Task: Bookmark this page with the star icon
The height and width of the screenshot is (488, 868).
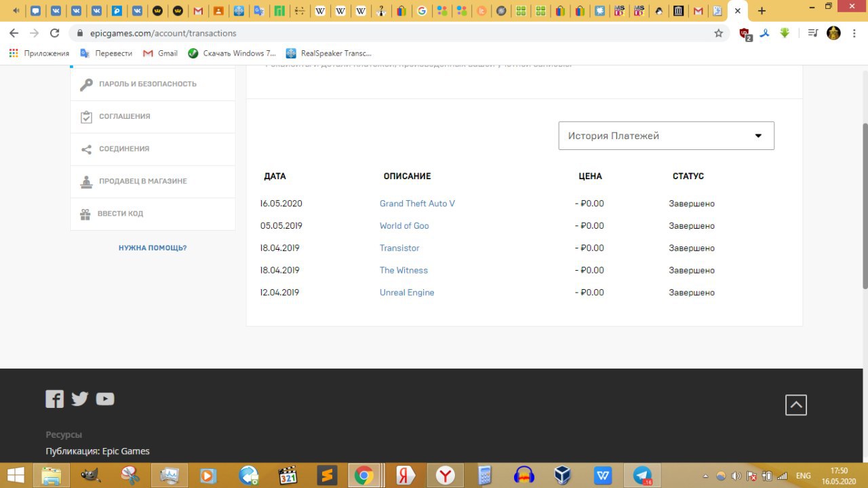Action: (719, 33)
